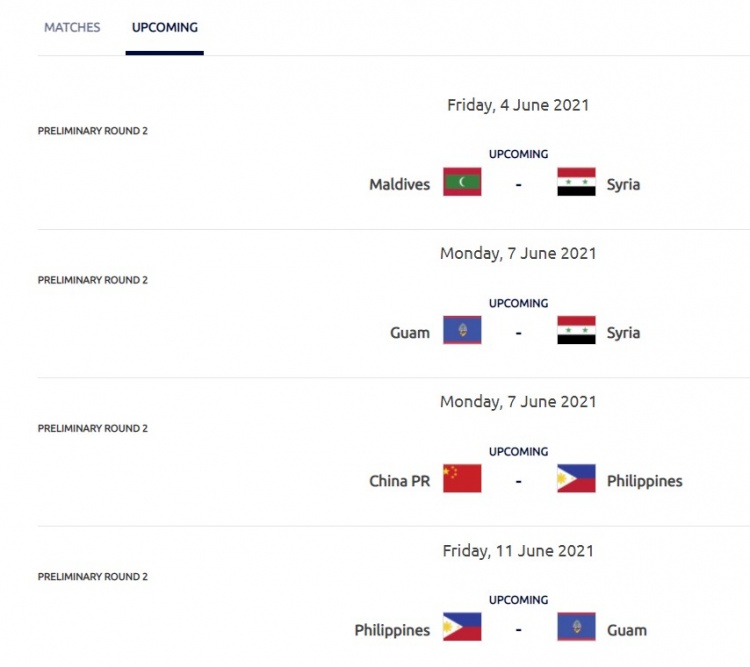Click Philippines flag in 11 June match
This screenshot has width=750, height=667.
point(462,627)
